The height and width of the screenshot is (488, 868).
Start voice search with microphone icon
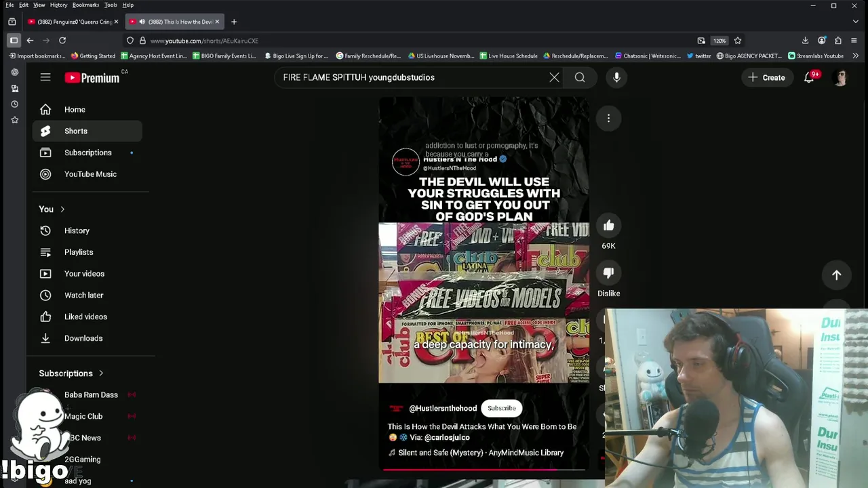click(x=616, y=77)
